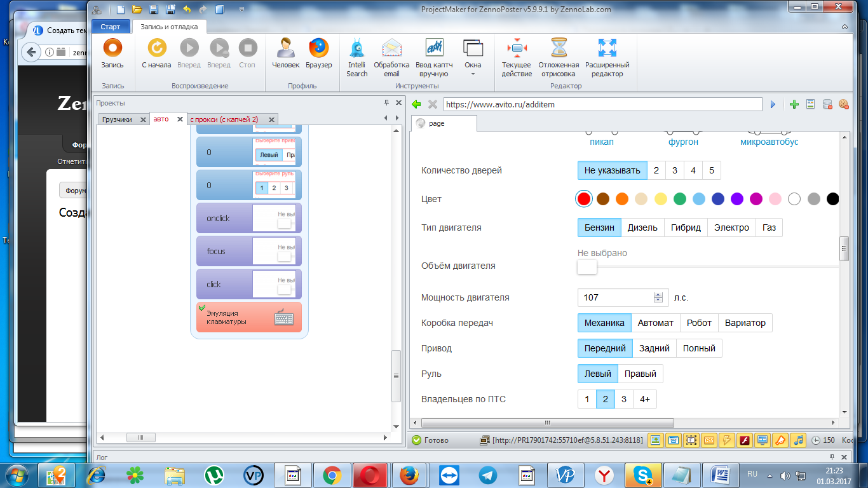Screen dimensions: 868x488
Task: Pin the Проекты panel with the pushpin icon
Action: point(386,103)
